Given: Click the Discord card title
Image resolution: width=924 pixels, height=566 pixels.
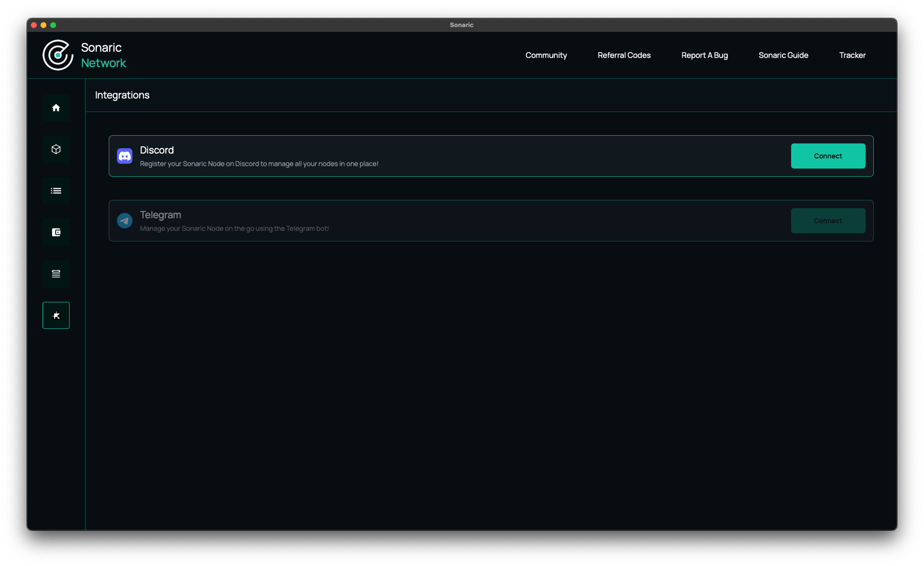Looking at the screenshot, I should (157, 150).
